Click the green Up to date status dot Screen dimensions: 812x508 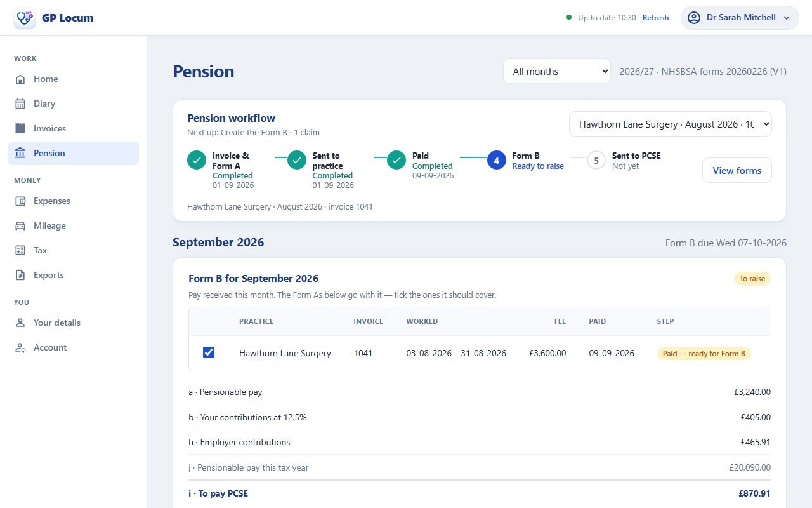click(x=569, y=18)
